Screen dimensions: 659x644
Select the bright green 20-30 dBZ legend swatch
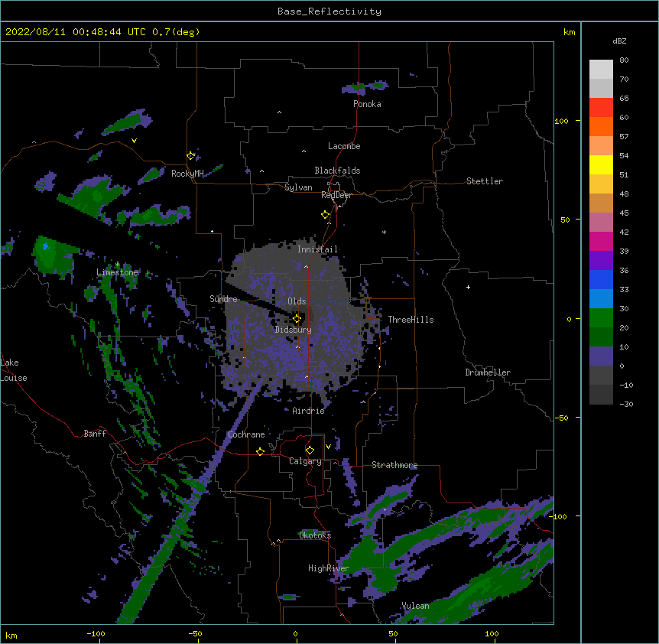(x=601, y=318)
